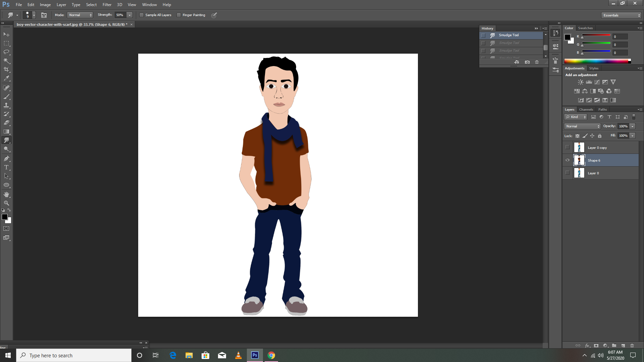Screen dimensions: 644x362
Task: Click the toolbox foreground color swatch
Action: tap(5, 217)
